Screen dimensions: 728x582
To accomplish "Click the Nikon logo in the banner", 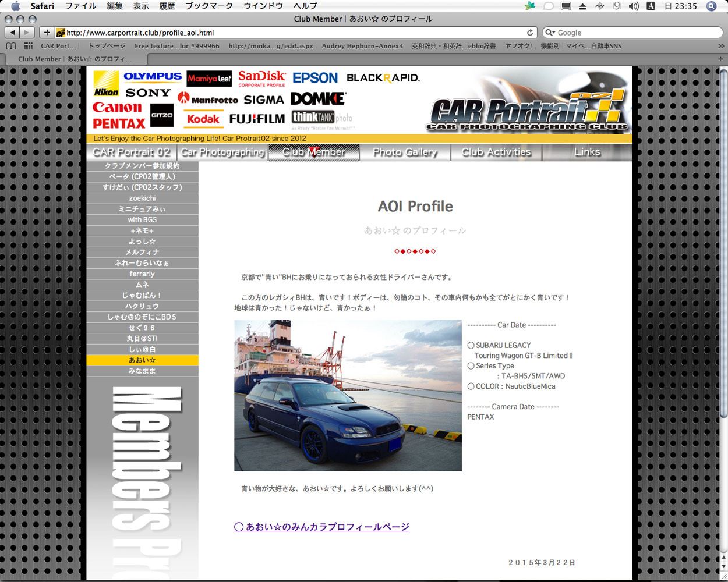I will point(106,84).
